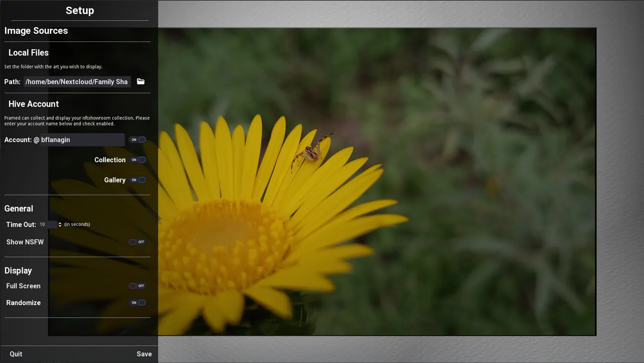Click the local files Path input field
The height and width of the screenshot is (363, 644).
coord(77,82)
